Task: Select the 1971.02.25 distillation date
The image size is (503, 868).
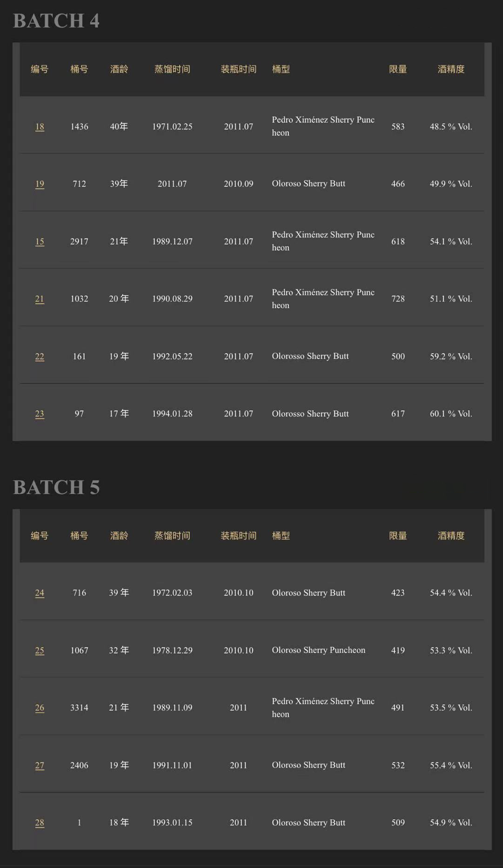Action: click(172, 127)
